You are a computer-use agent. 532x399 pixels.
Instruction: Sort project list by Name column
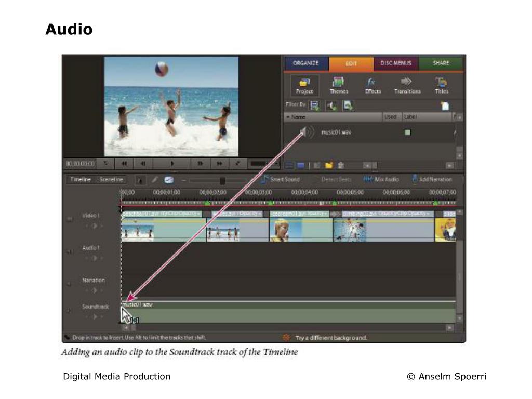(333, 117)
